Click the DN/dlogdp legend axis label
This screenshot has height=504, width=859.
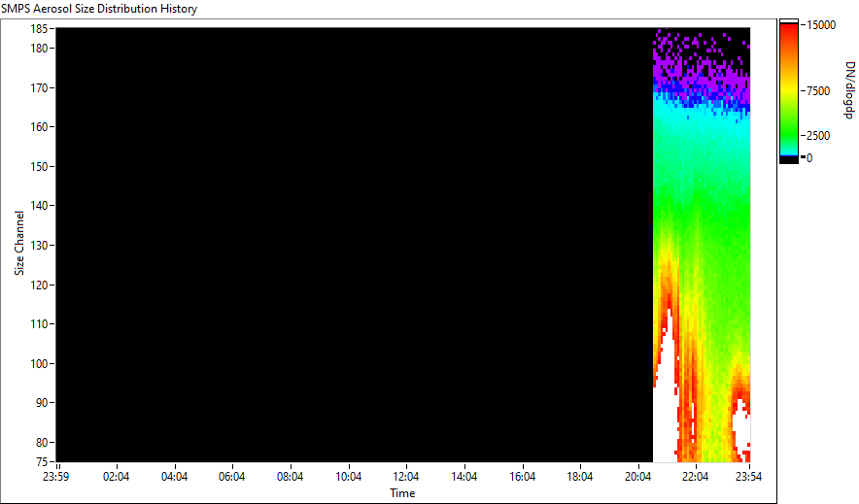(848, 90)
